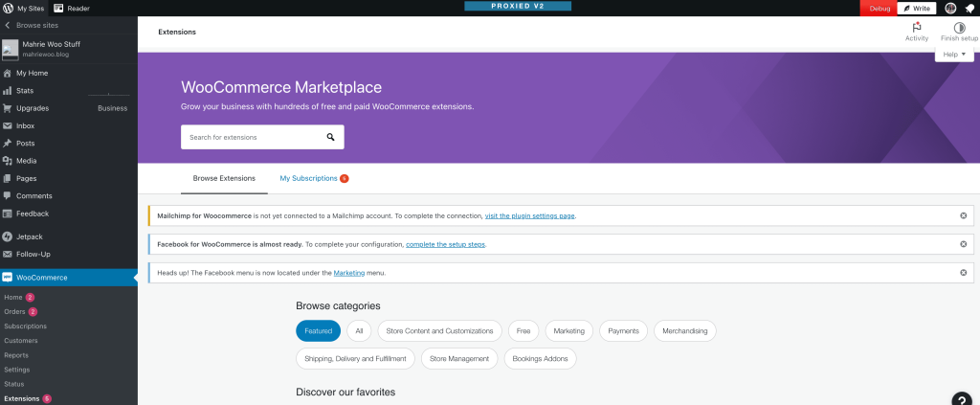
Task: Switch to My Subscriptions tab
Action: pyautogui.click(x=314, y=178)
